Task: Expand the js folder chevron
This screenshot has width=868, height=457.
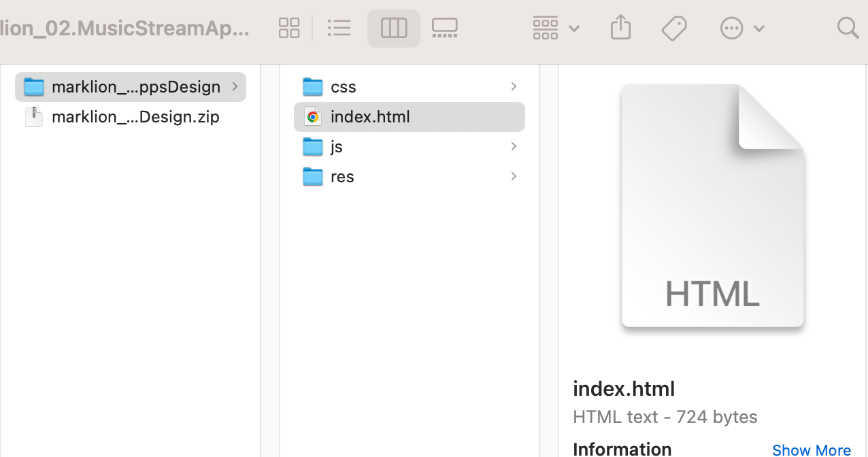Action: pyautogui.click(x=514, y=147)
